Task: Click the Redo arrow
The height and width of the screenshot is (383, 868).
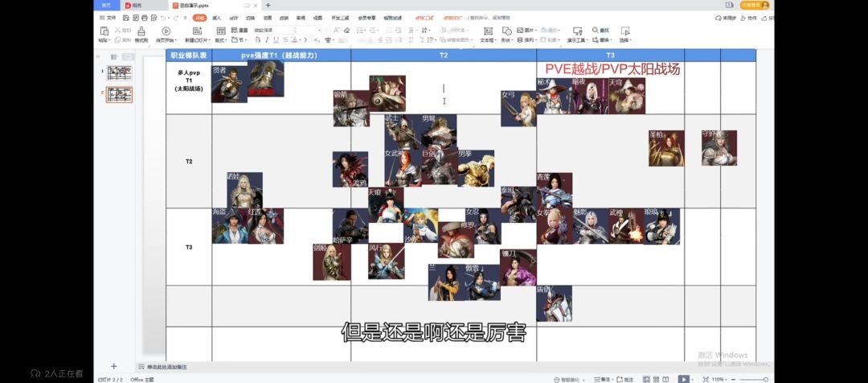Action: (x=175, y=18)
